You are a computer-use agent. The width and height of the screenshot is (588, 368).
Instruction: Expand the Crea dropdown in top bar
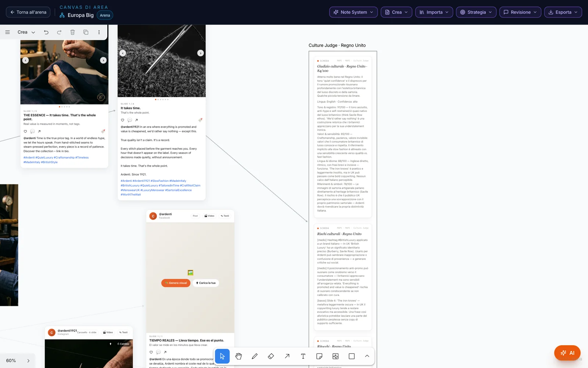coord(397,12)
